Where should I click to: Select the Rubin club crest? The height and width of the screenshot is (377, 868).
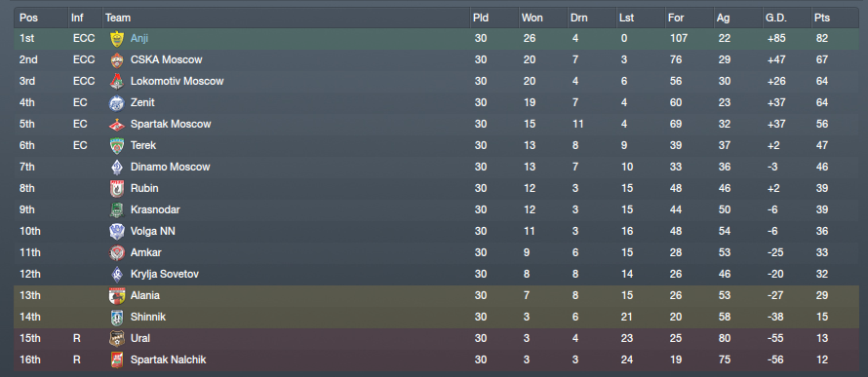(x=117, y=189)
